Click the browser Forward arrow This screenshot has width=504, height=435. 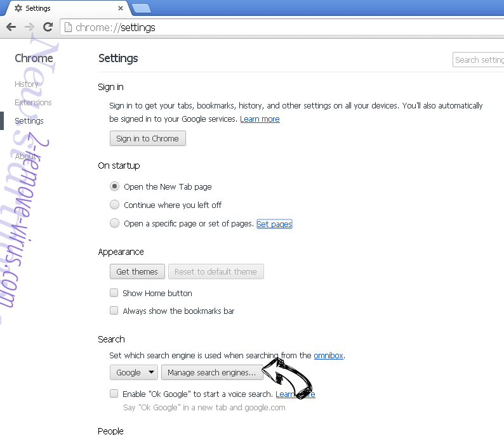29,27
